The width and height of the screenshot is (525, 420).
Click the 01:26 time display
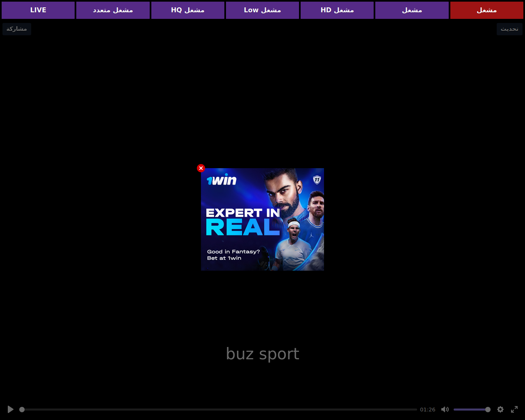(x=427, y=409)
